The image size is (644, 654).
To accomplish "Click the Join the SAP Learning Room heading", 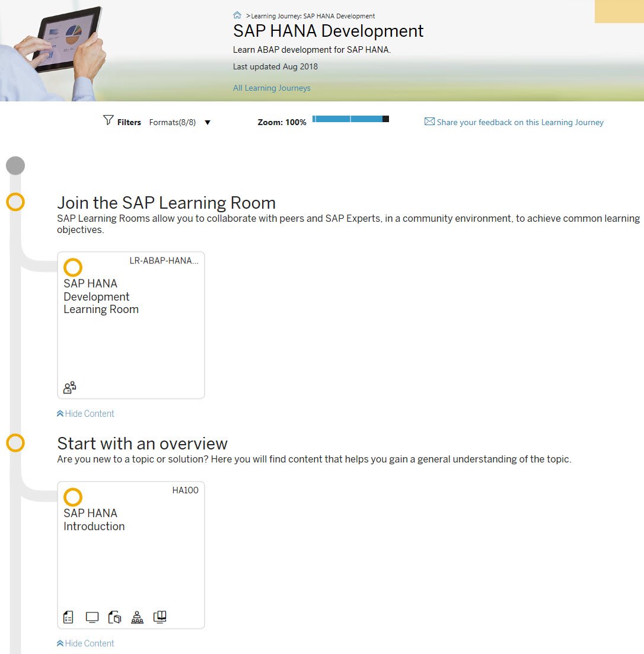I will (167, 203).
